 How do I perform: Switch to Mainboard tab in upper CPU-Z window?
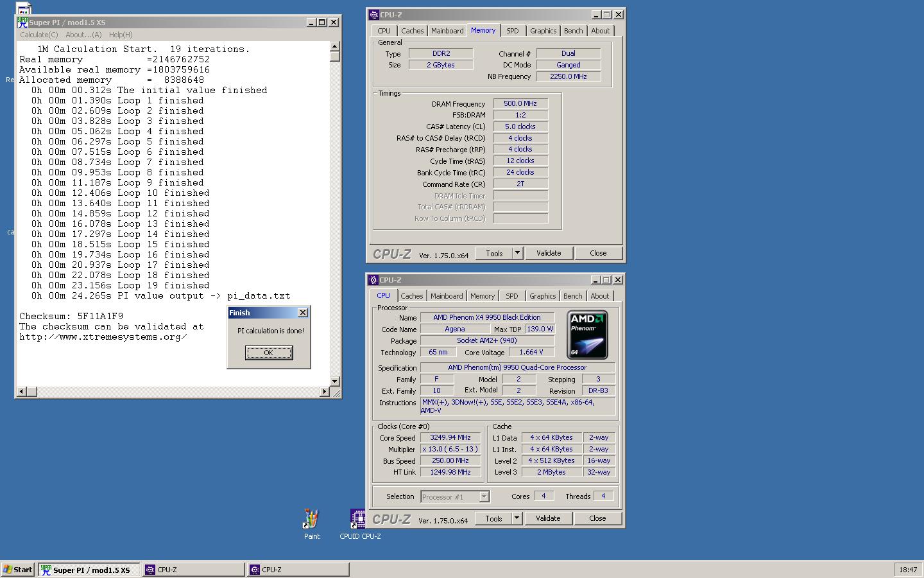pos(447,31)
